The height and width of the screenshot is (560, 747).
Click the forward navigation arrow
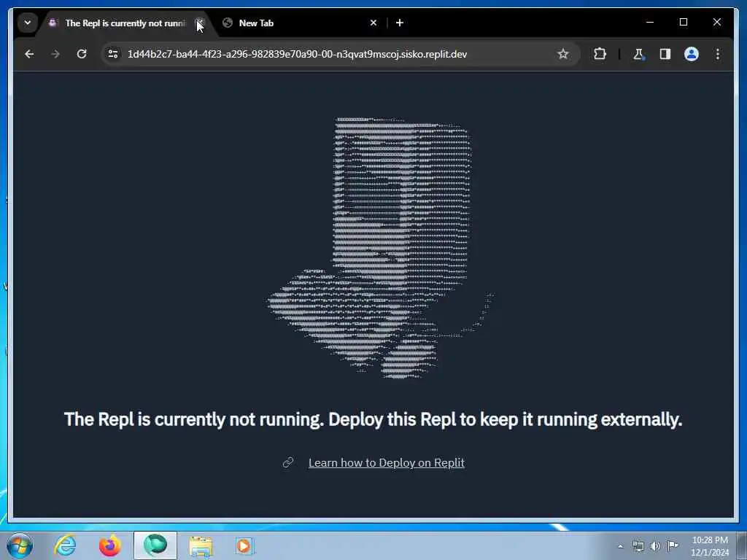(x=55, y=54)
